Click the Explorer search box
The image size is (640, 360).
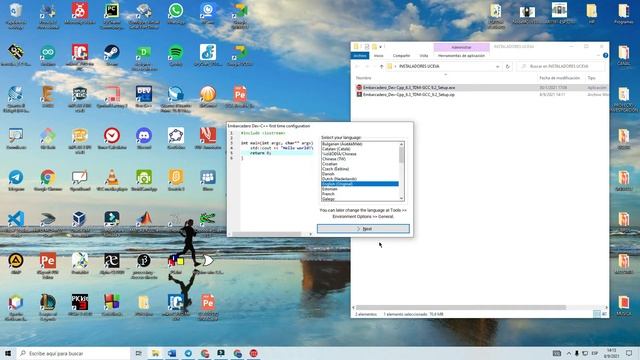561,66
